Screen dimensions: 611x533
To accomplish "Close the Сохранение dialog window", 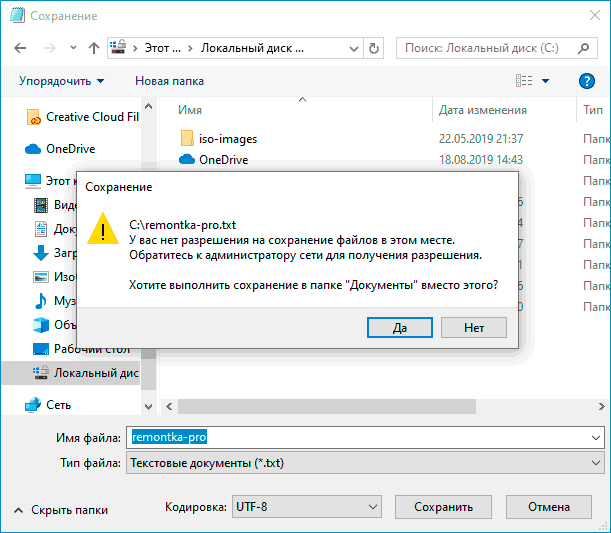I will 595,15.
